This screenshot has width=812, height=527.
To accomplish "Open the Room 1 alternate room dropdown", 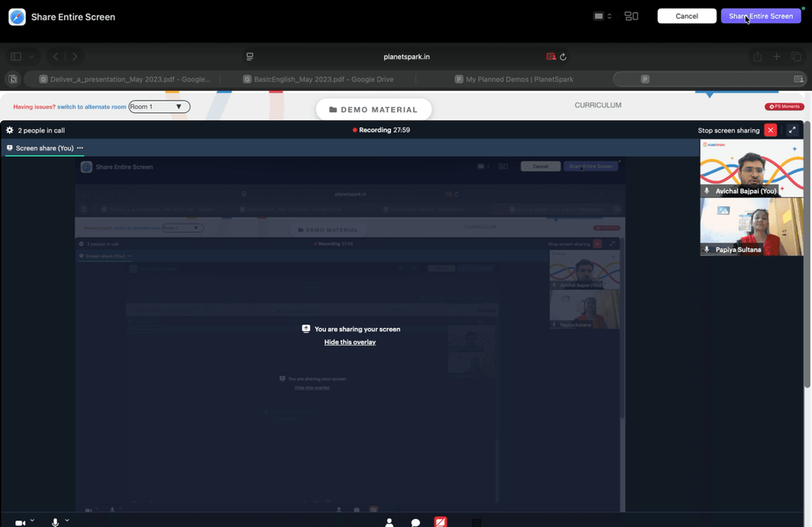I will [x=159, y=106].
